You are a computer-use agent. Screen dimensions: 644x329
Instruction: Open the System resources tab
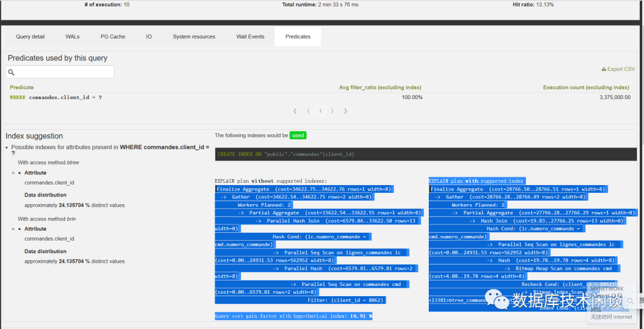coord(194,36)
